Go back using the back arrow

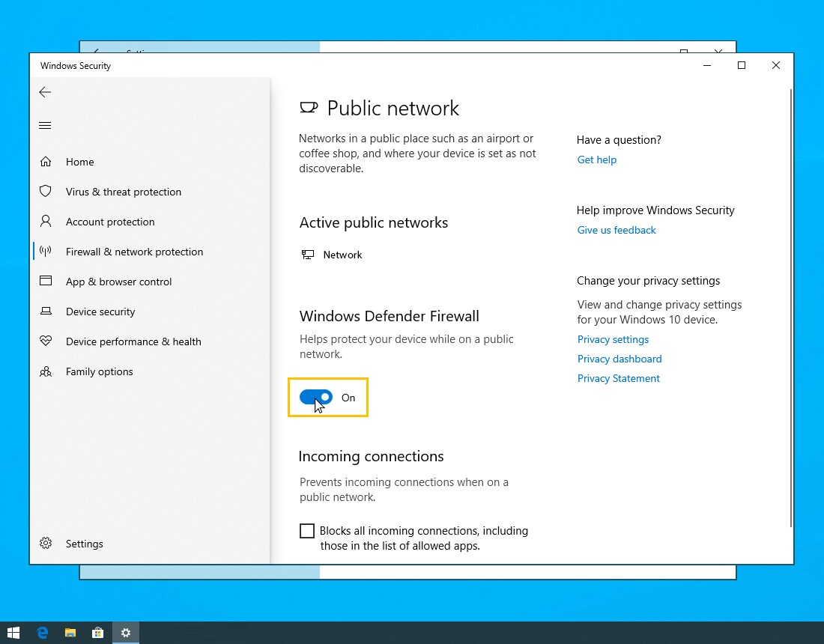pos(45,92)
